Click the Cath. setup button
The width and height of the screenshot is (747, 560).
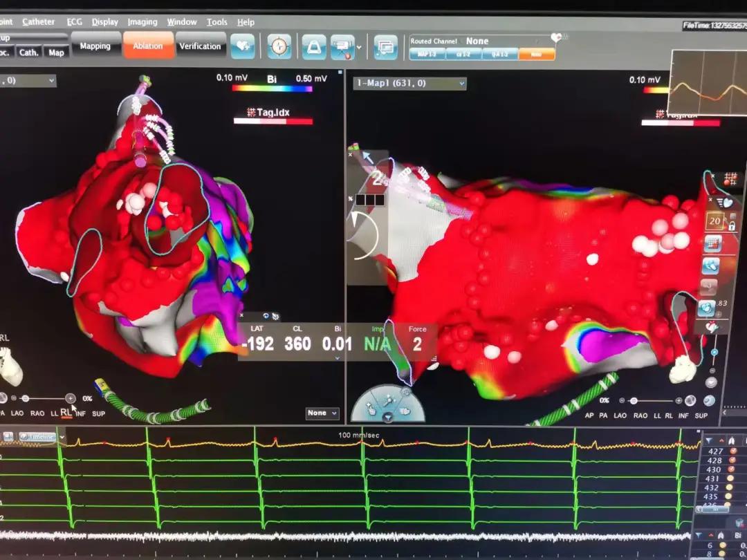click(28, 53)
